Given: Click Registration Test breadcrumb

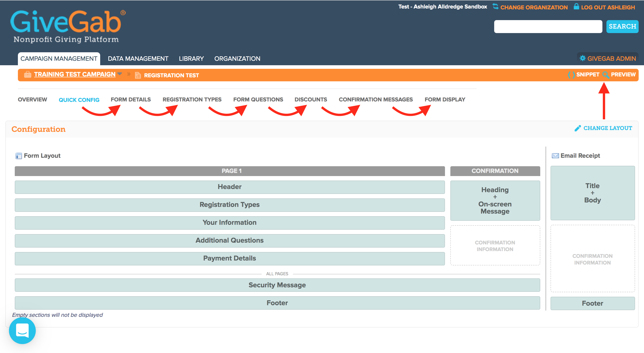Looking at the screenshot, I should coord(171,75).
